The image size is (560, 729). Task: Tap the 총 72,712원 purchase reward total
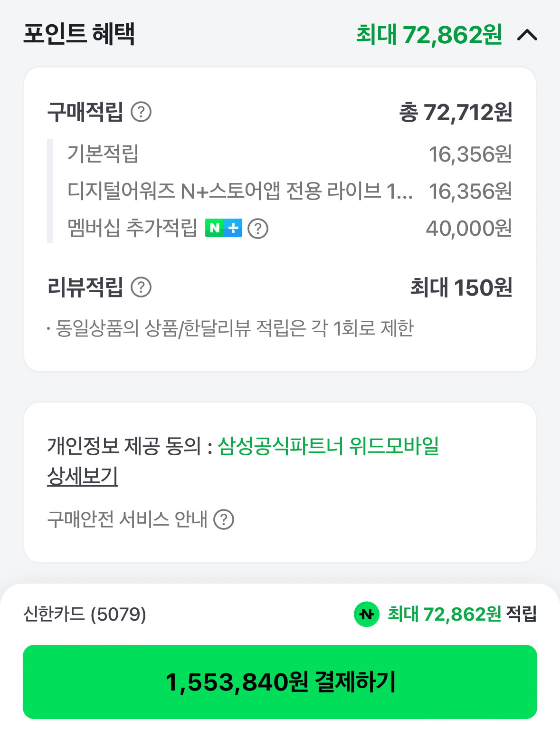coord(456,112)
